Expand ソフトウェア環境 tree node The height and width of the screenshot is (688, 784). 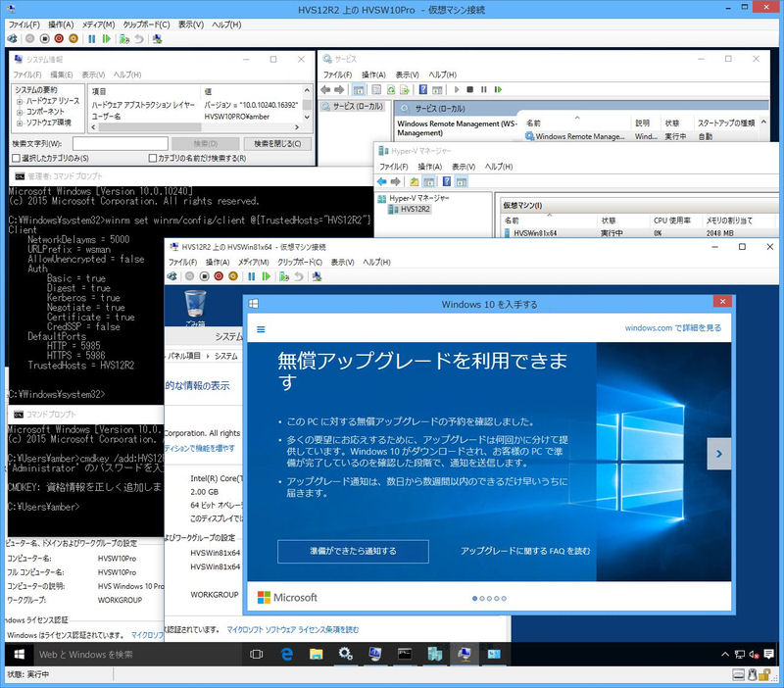click(x=20, y=123)
